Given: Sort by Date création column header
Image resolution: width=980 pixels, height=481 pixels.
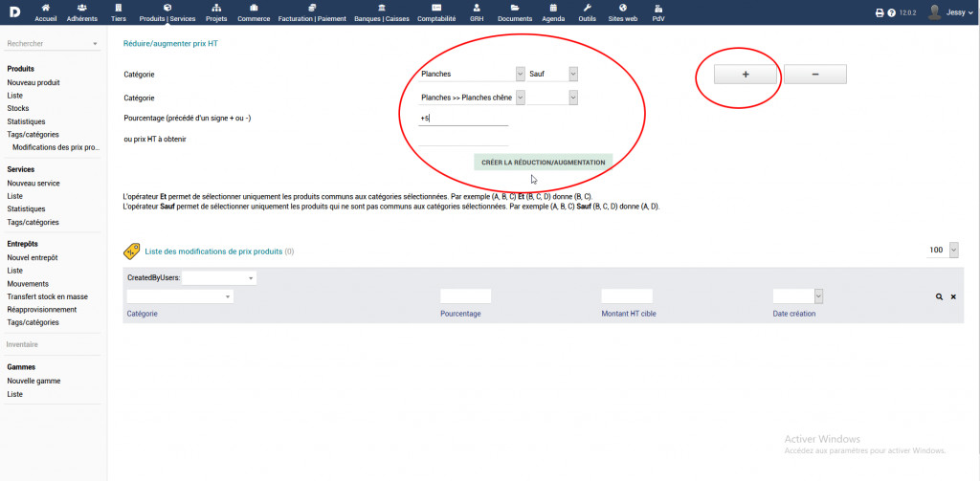Looking at the screenshot, I should (x=794, y=314).
